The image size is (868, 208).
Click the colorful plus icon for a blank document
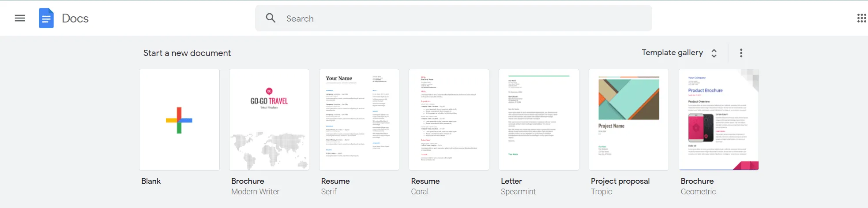(179, 120)
